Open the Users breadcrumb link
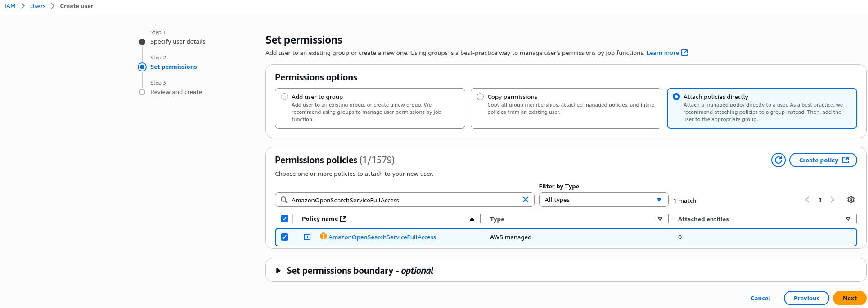This screenshot has width=868, height=308. [38, 6]
